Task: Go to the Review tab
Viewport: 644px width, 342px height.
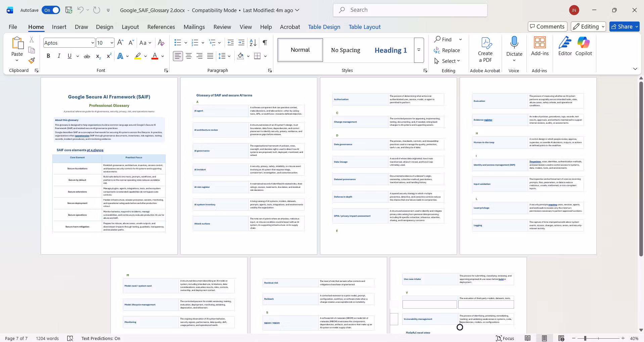Action: coord(222,27)
